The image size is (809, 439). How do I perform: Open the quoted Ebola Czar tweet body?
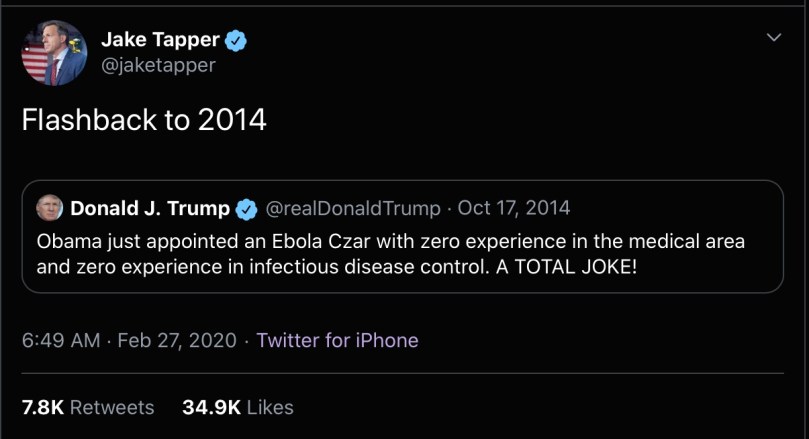click(390, 255)
